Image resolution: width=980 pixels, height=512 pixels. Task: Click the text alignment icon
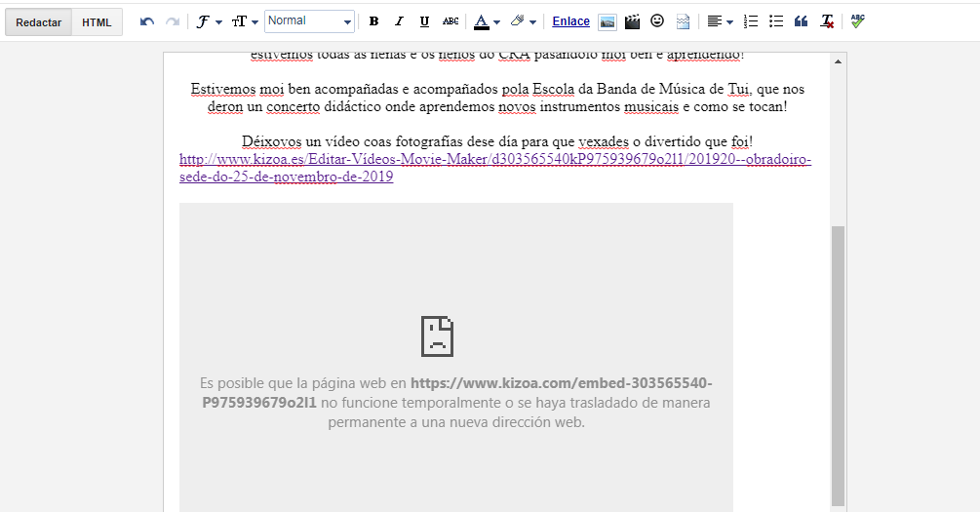714,21
